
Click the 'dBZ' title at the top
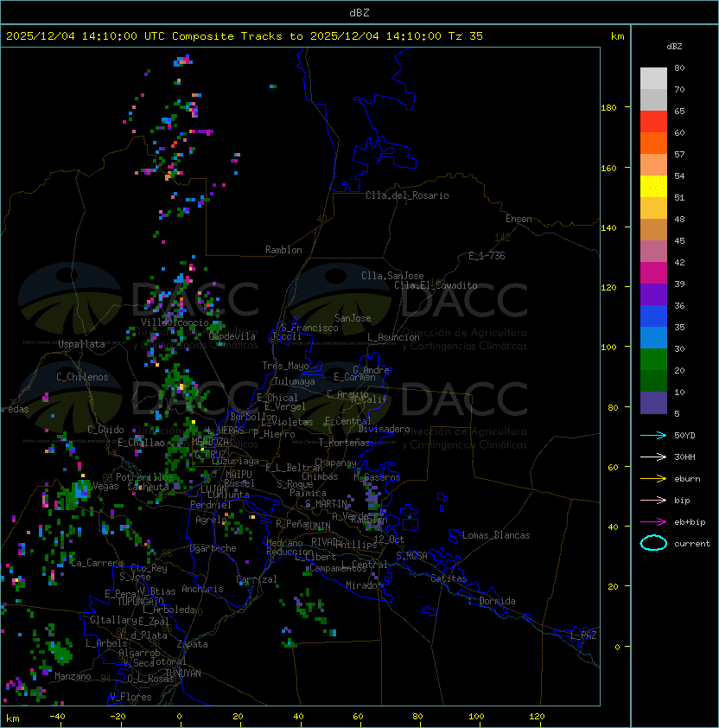point(359,13)
